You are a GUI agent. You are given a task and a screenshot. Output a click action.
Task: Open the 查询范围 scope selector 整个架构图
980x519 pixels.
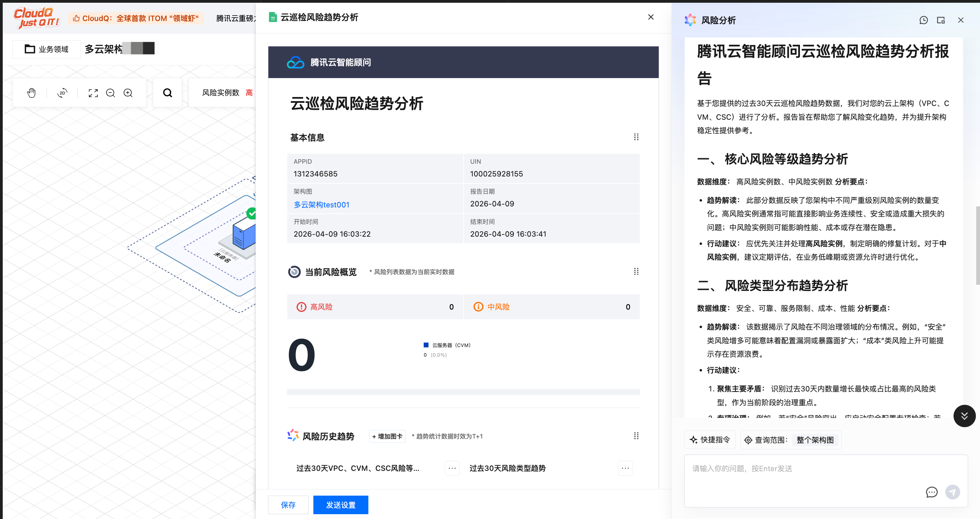tap(815, 440)
